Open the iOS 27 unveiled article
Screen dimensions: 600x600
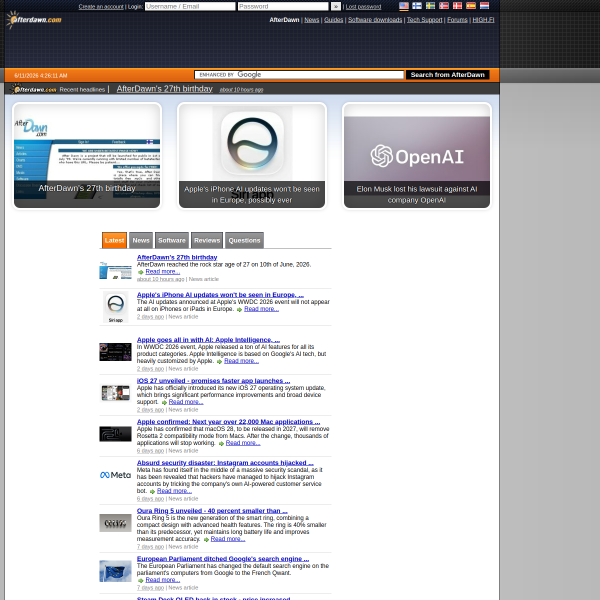pos(213,381)
